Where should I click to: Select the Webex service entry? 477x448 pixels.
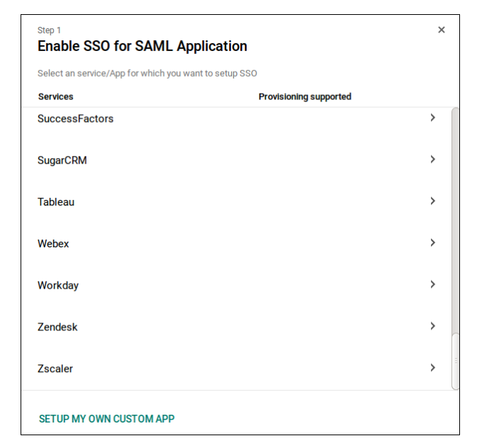[x=53, y=244]
